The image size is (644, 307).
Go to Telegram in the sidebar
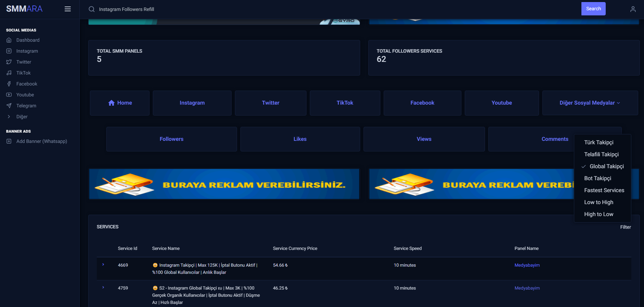26,106
